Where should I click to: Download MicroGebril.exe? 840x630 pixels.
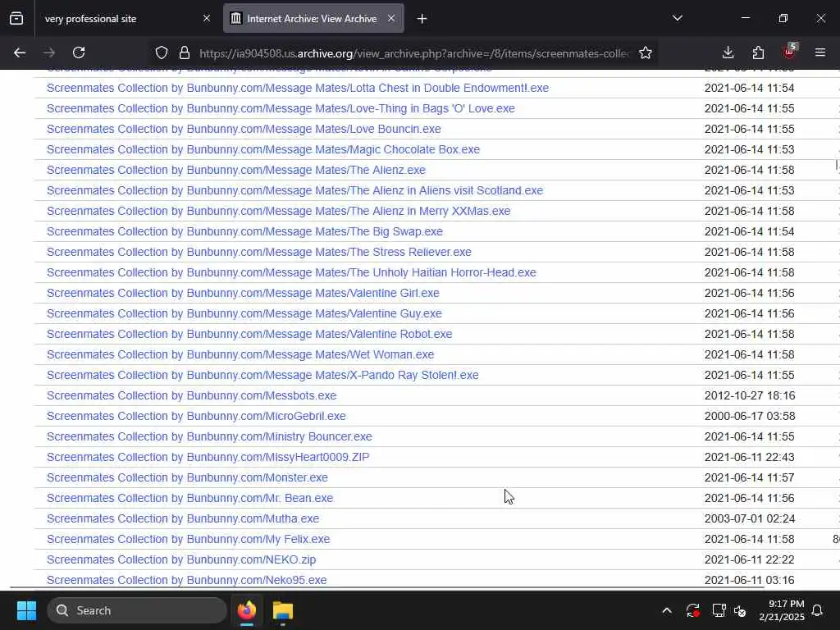[196, 416]
